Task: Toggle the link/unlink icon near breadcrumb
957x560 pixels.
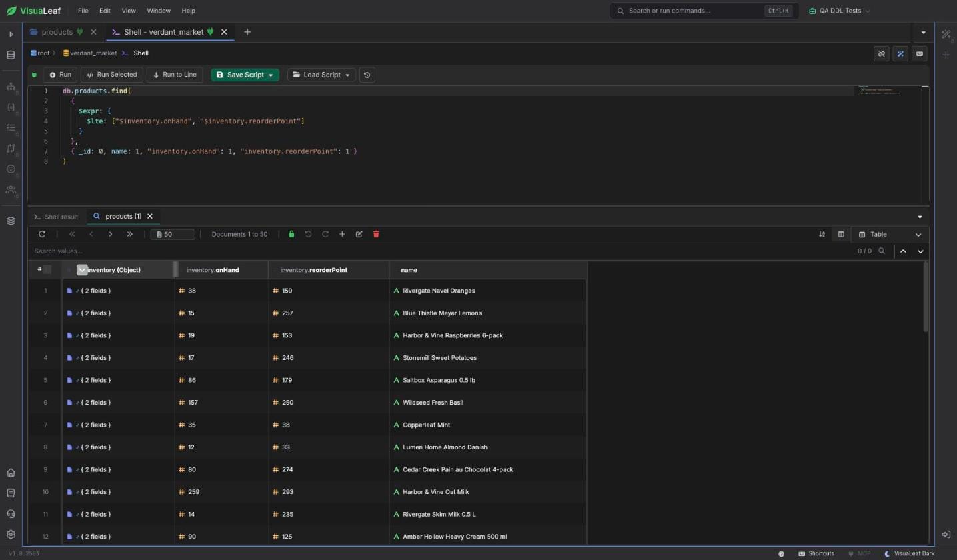Action: point(881,54)
